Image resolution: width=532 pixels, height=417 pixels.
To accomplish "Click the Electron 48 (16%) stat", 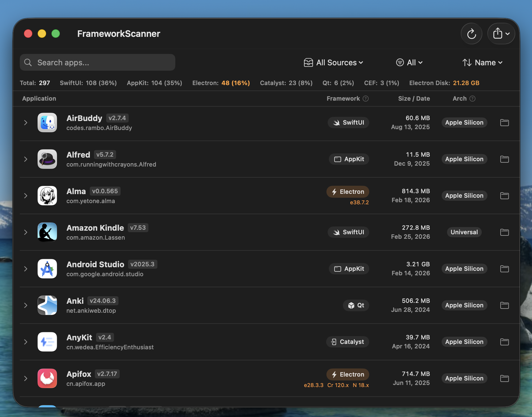I will click(221, 83).
